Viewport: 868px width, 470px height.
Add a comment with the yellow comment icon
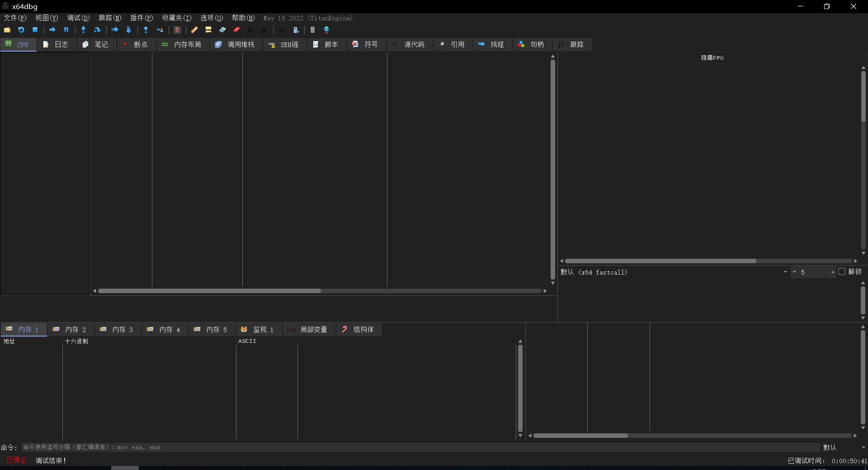click(208, 30)
